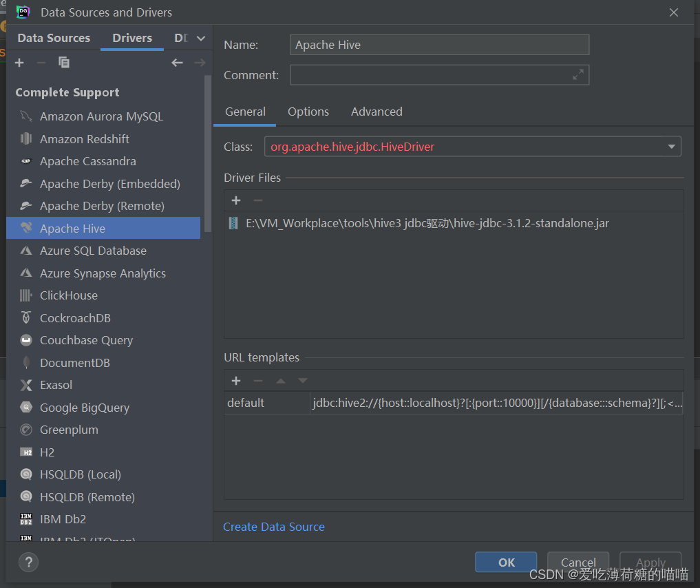Select IBM Db2 driver
The width and height of the screenshot is (700, 588).
click(x=103, y=519)
